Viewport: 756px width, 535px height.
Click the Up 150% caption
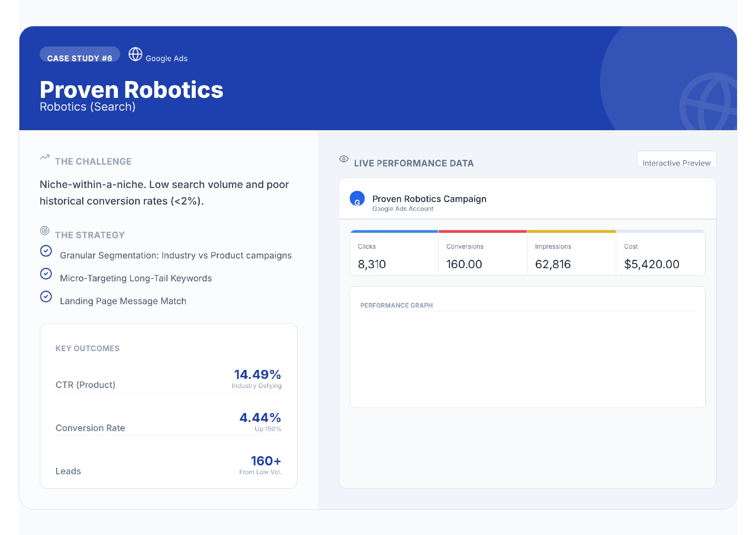[268, 429]
